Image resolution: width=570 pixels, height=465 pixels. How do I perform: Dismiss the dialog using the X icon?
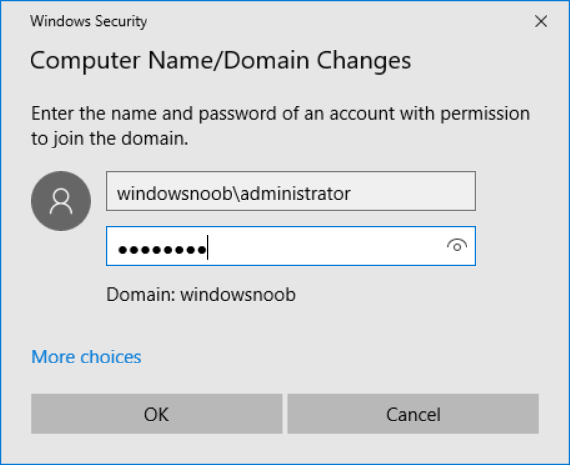pos(541,21)
